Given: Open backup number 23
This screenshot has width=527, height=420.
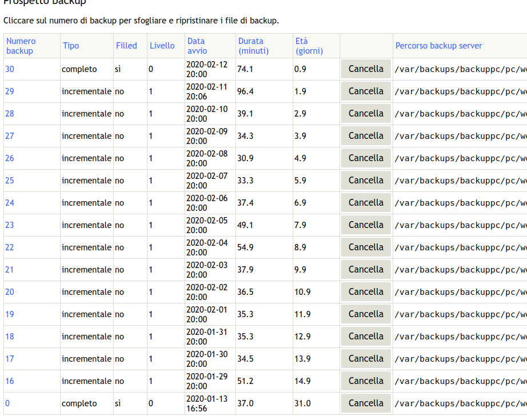Looking at the screenshot, I should pos(10,225).
